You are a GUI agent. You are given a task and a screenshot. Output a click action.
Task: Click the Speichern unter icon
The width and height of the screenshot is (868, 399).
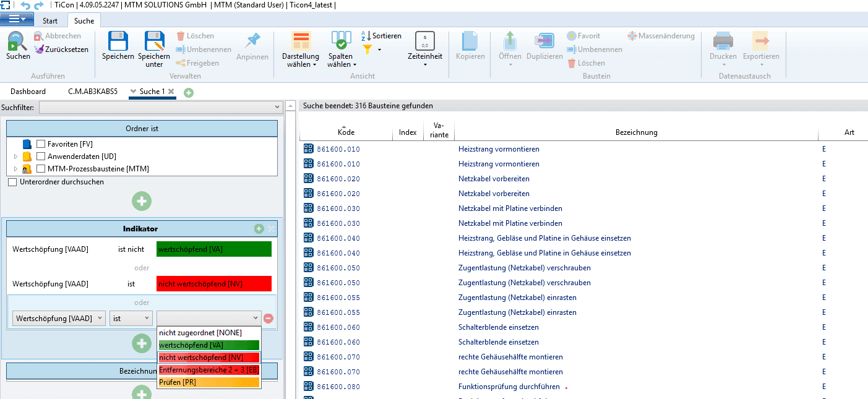154,42
